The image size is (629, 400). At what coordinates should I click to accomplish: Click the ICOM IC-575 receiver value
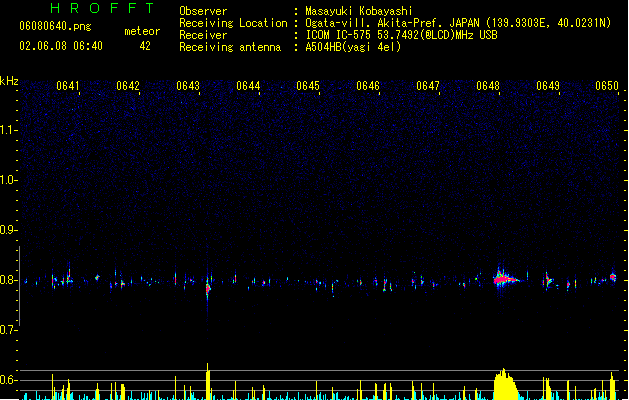401,35
